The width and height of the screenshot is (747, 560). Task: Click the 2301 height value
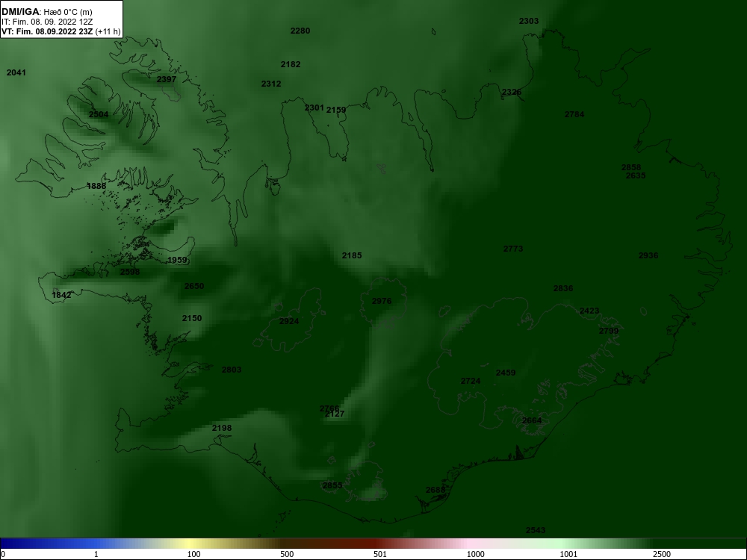click(x=314, y=108)
